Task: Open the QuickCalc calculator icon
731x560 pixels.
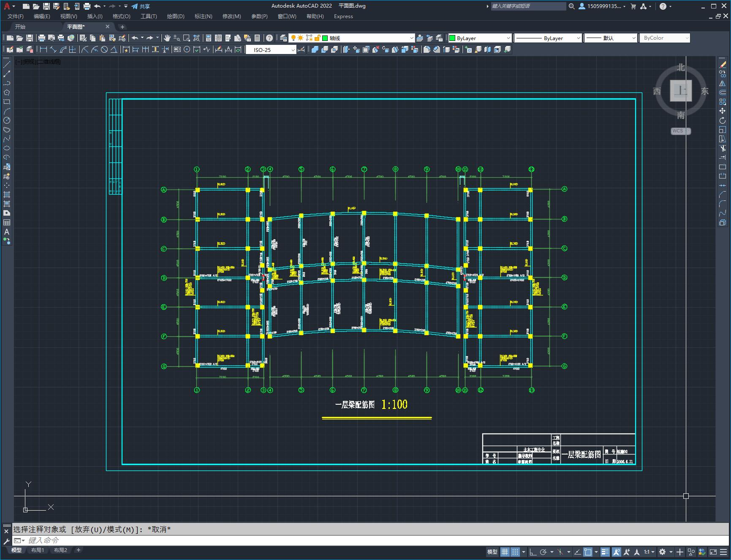Action: (x=257, y=38)
